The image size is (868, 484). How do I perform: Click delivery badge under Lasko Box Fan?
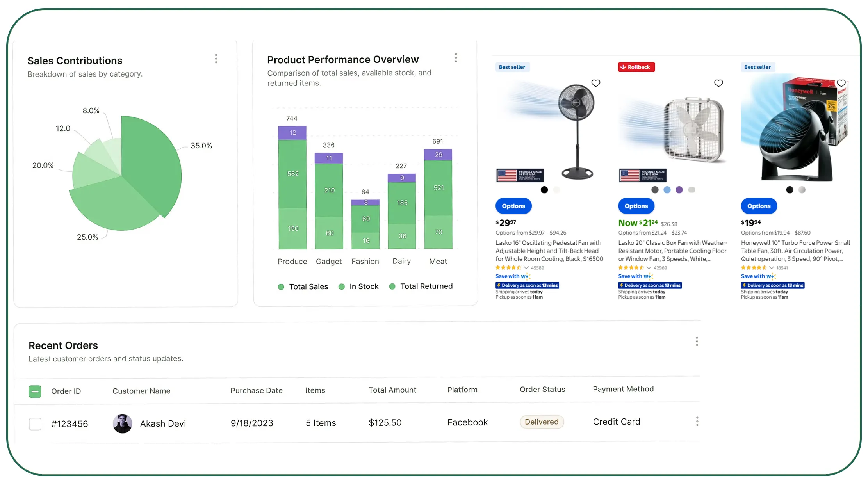pyautogui.click(x=650, y=285)
